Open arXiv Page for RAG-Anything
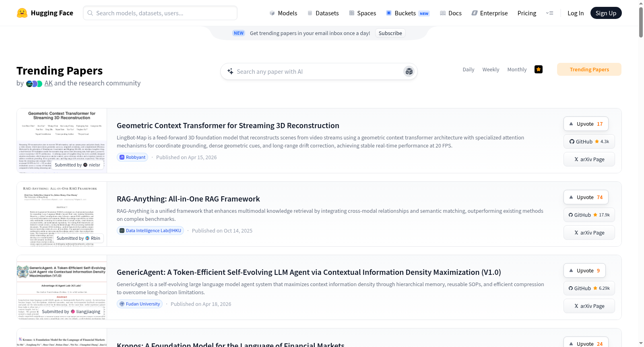644x347 pixels. click(x=589, y=233)
